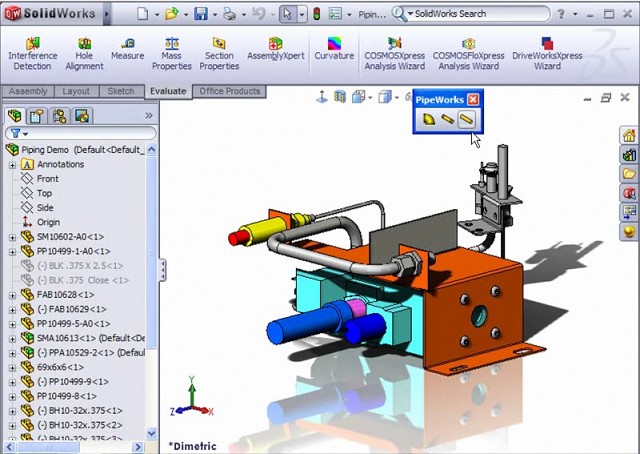Open dropdown next to Options icon
The width and height of the screenshot is (640, 454).
pyautogui.click(x=349, y=15)
